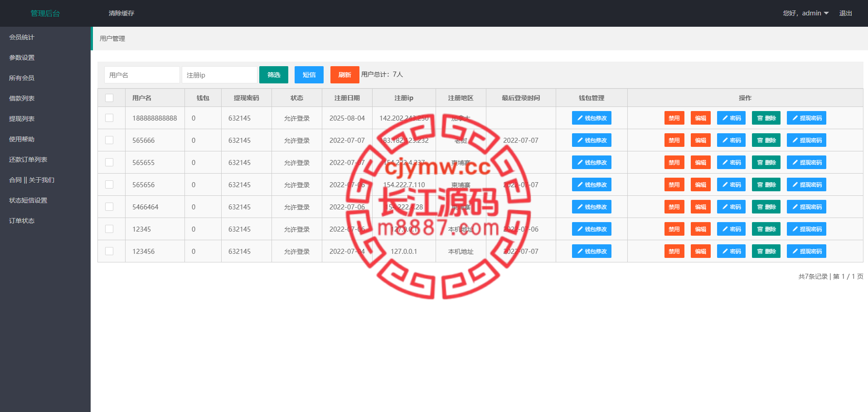Image resolution: width=868 pixels, height=412 pixels.
Task: Go to 所有会员 in the sidebar
Action: [x=45, y=78]
